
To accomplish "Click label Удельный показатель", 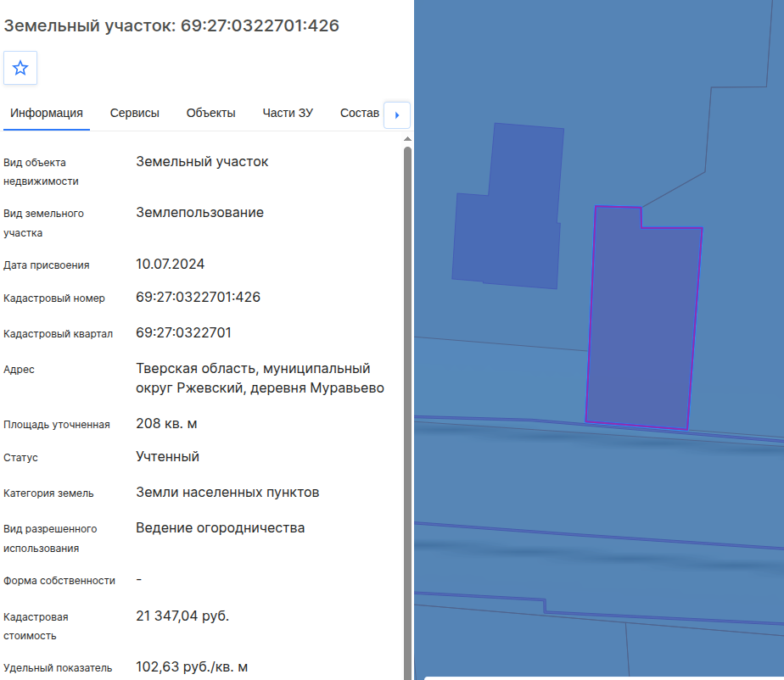I will (58, 668).
